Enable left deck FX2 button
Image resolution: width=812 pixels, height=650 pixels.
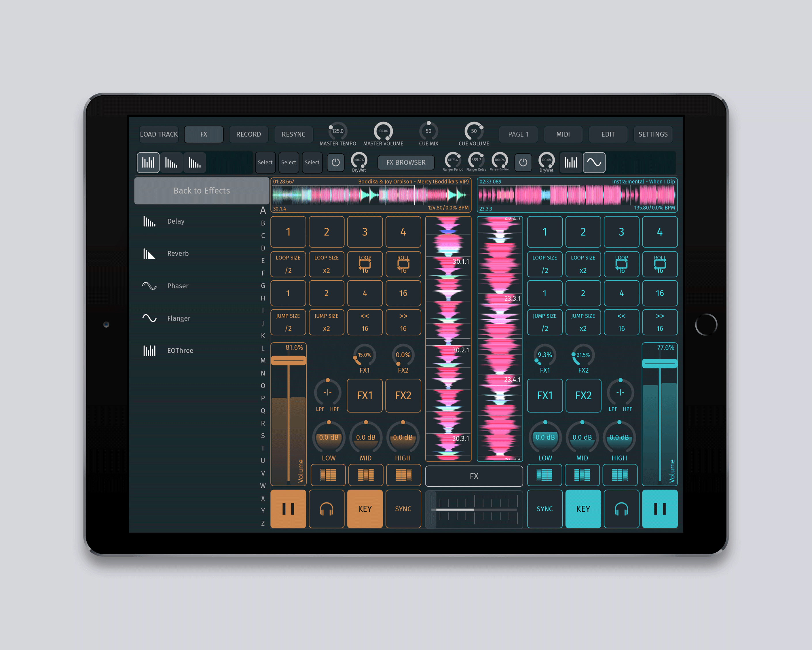tap(403, 396)
